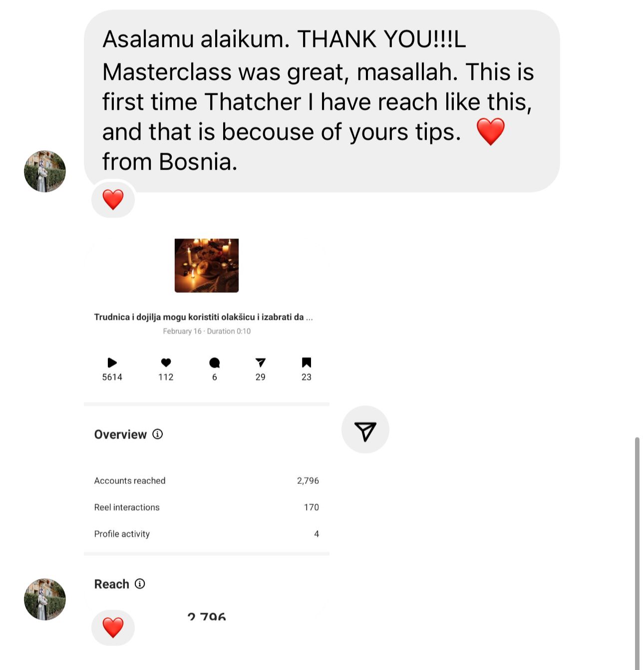Open the sender's lower profile avatar

(45, 599)
